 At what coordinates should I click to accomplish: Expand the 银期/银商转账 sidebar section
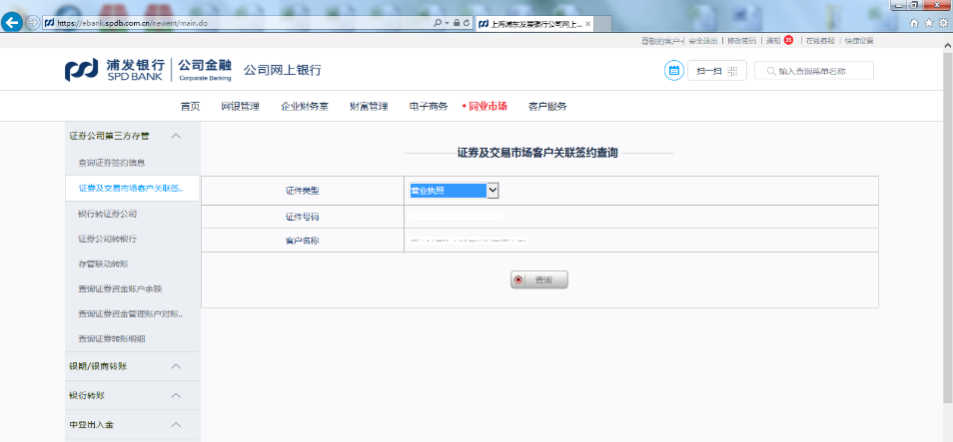tap(176, 366)
